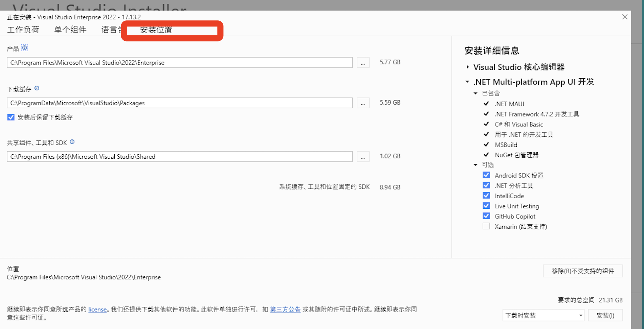Show shared components SDK info icon
Viewport: 644px width, 329px height.
(72, 142)
